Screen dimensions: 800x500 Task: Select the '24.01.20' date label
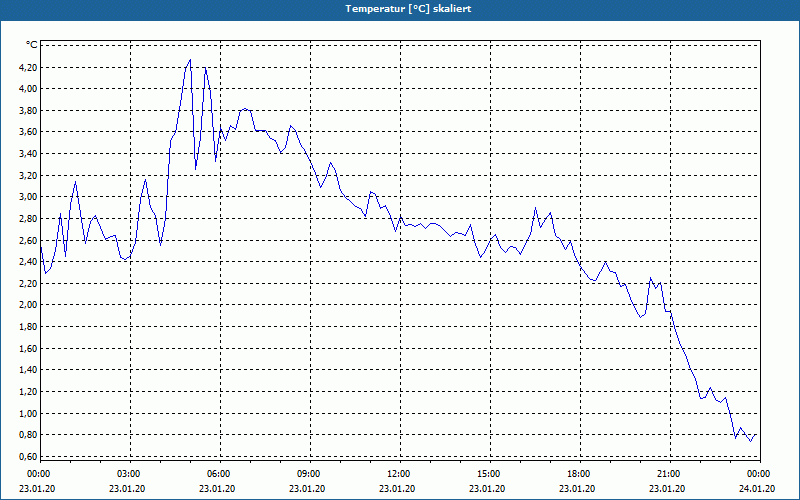click(757, 488)
